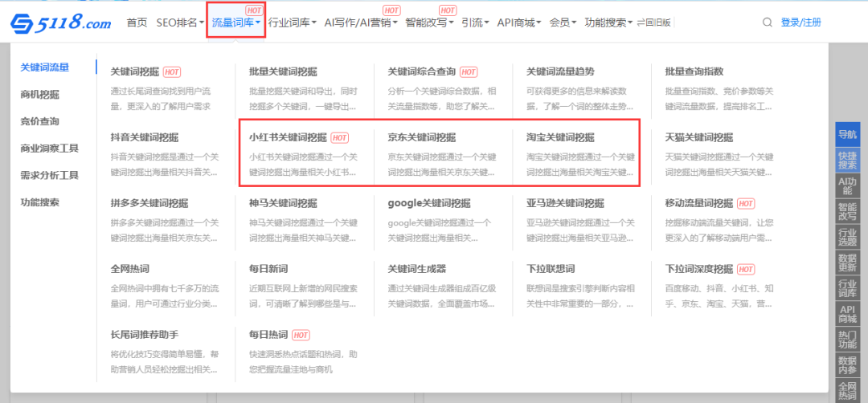Viewport: 868px width, 403px height.
Task: Open 拼多多关键词挖掘 tool
Action: click(149, 203)
